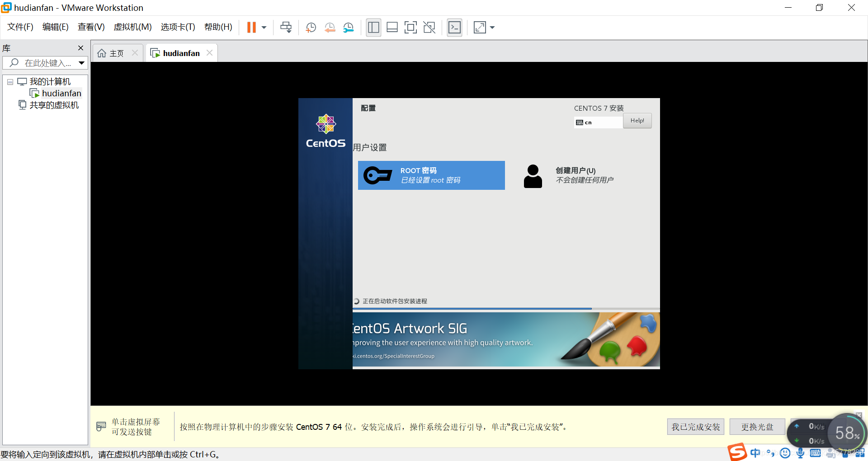Screen dimensions: 868x461
Task: Open the 帮助(H) menu
Action: [218, 27]
